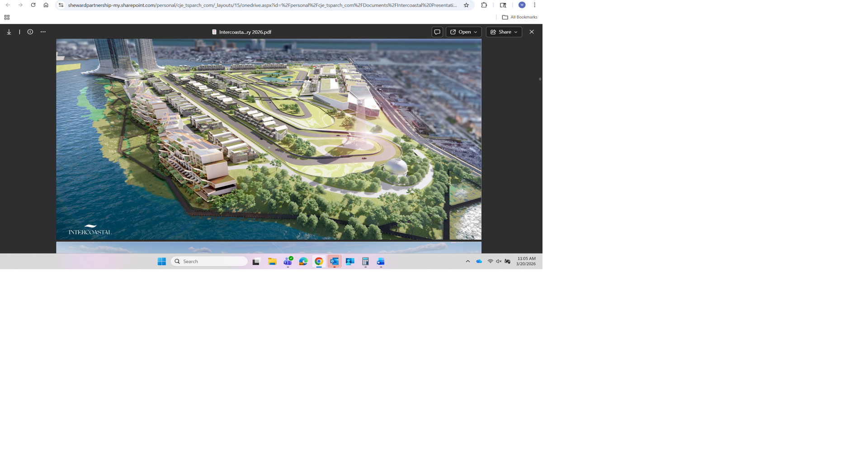Open Microsoft Word from the taskbar
Image resolution: width=868 pixels, height=456 pixels.
pos(381,261)
